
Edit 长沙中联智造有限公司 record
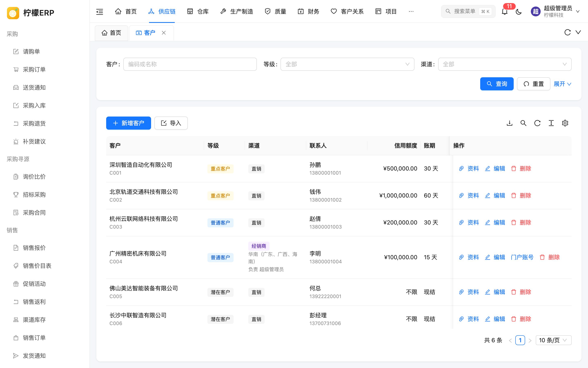495,319
